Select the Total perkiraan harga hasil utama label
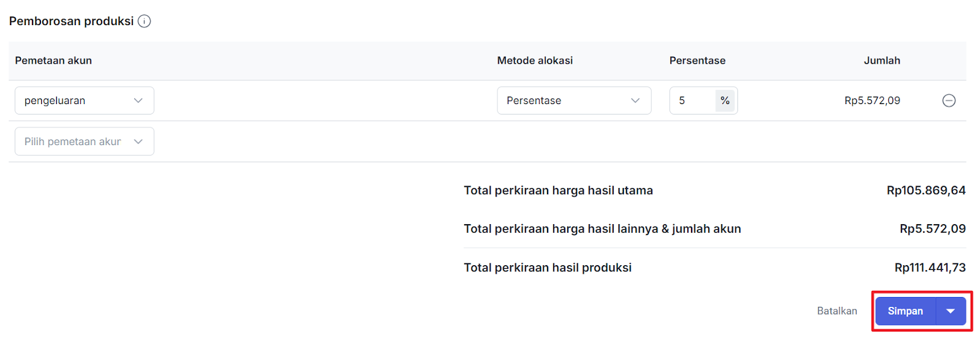This screenshot has height=338, width=980. tap(558, 190)
